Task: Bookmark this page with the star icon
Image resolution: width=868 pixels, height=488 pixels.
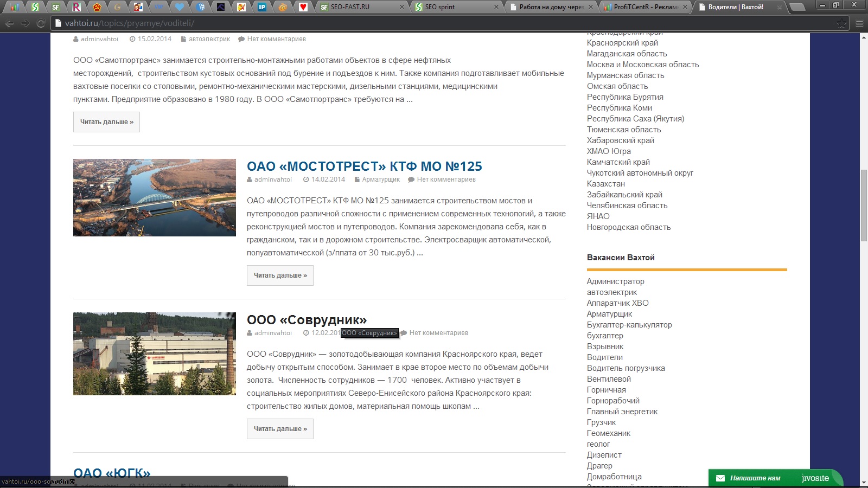Action: [x=841, y=23]
